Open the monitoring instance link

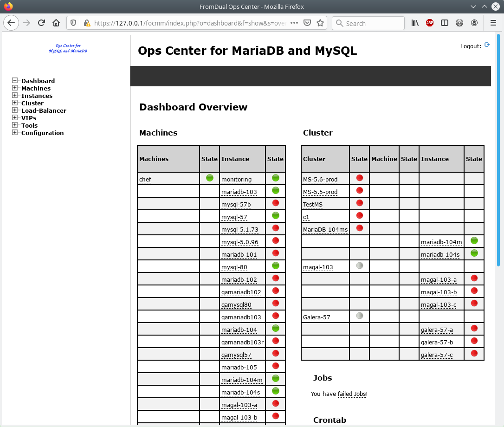click(237, 180)
